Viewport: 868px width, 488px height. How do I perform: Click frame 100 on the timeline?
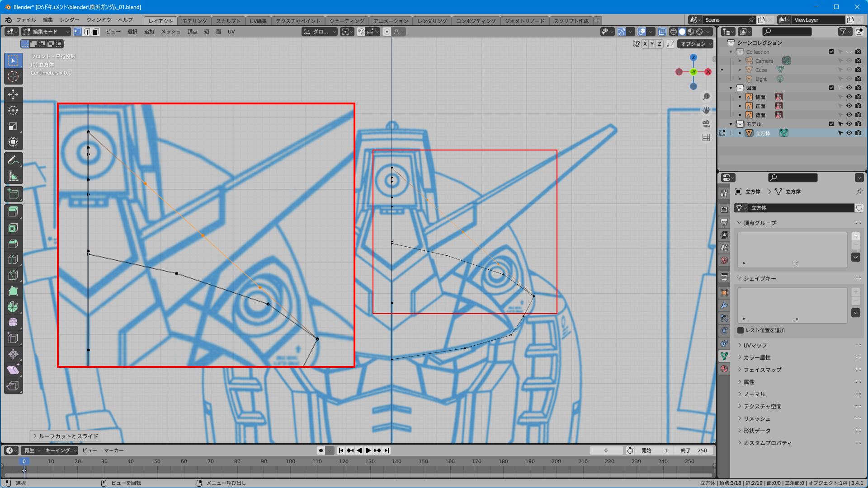coord(290,461)
